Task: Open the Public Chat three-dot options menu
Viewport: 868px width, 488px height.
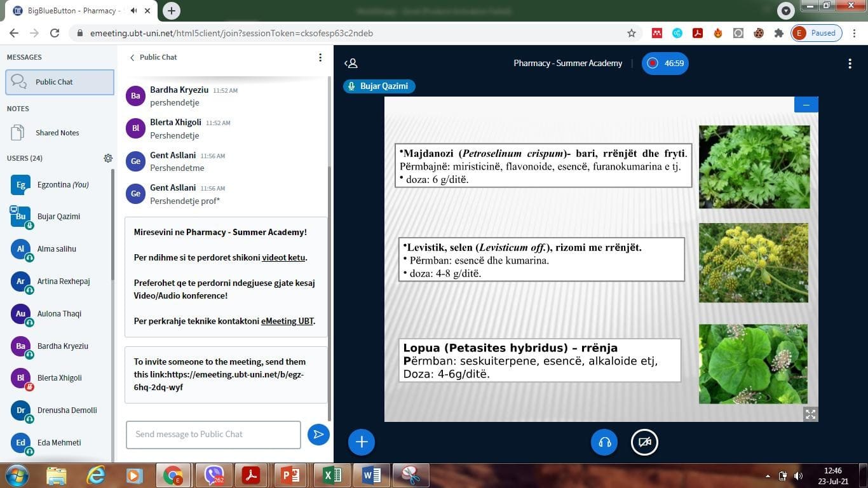Action: (320, 57)
